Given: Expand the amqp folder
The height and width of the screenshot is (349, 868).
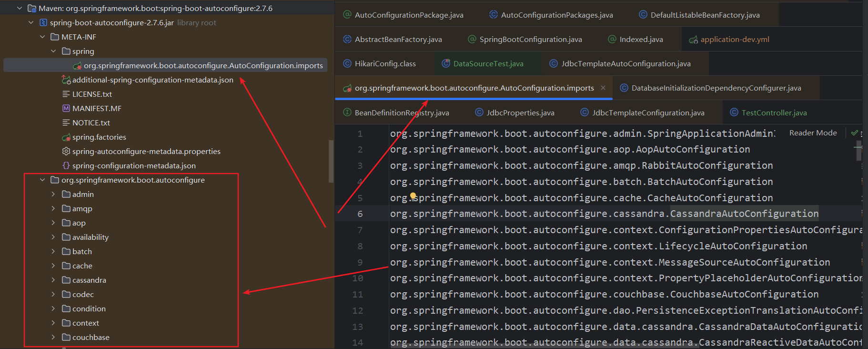Looking at the screenshot, I should 53,208.
